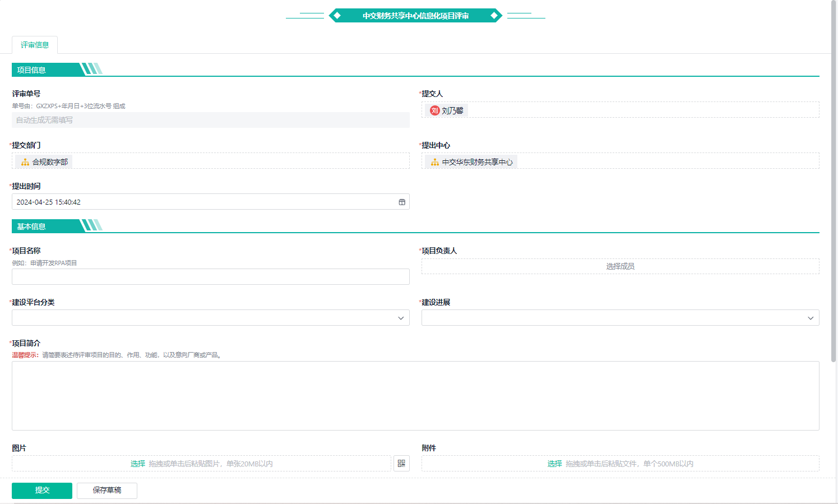Screen dimensions: 838x504
Task: Focus the 项目名称 text input
Action: click(210, 277)
